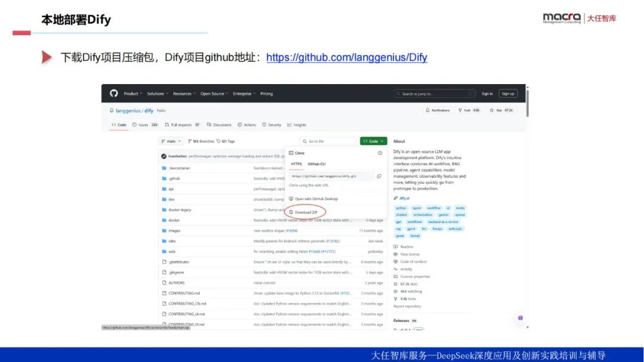Copy the clone URL to clipboard
Image resolution: width=644 pixels, height=362 pixels.
[x=379, y=177]
